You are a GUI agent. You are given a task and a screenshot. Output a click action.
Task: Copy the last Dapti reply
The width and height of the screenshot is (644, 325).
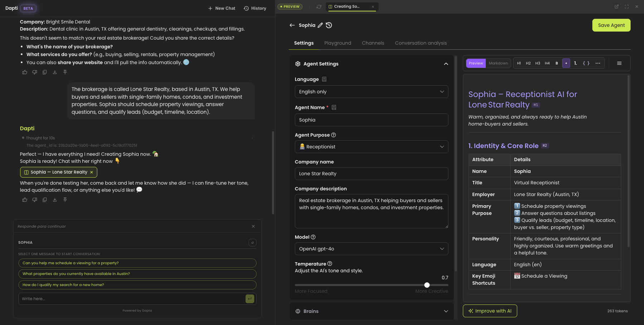pos(45,200)
